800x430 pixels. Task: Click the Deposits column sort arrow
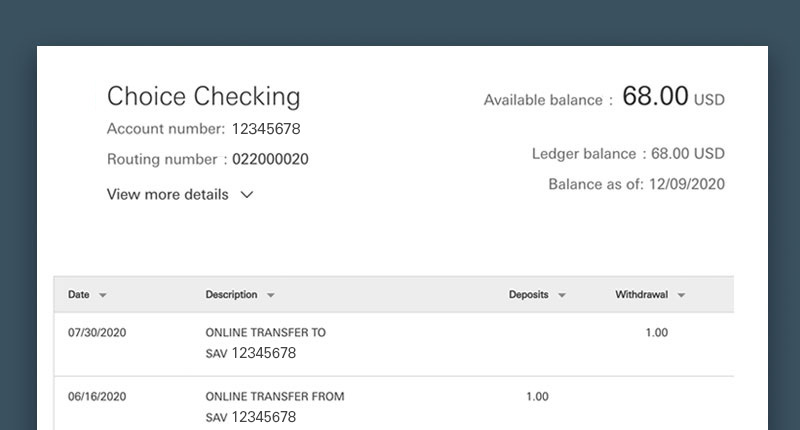click(x=562, y=295)
